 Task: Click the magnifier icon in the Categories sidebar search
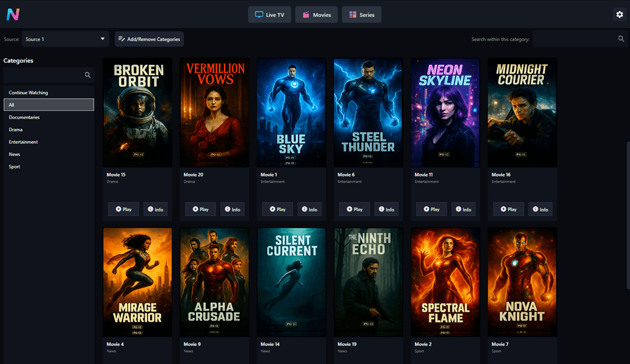(x=88, y=75)
